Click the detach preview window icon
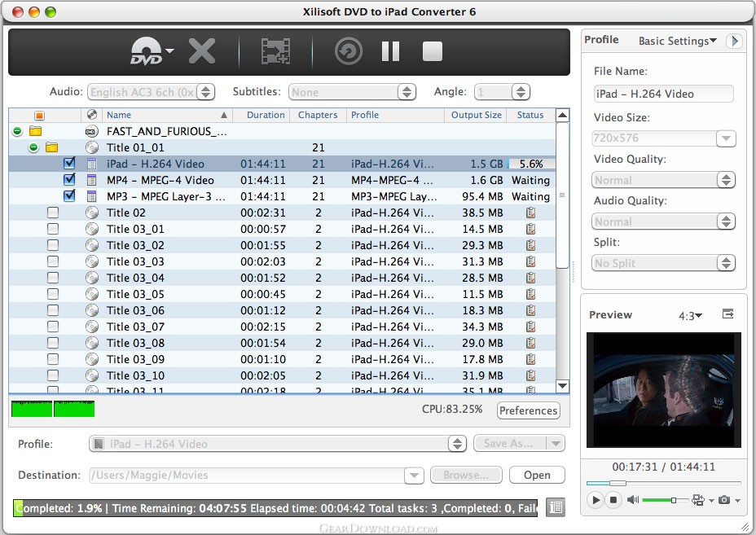Viewport: 756px width, 535px height. click(728, 314)
